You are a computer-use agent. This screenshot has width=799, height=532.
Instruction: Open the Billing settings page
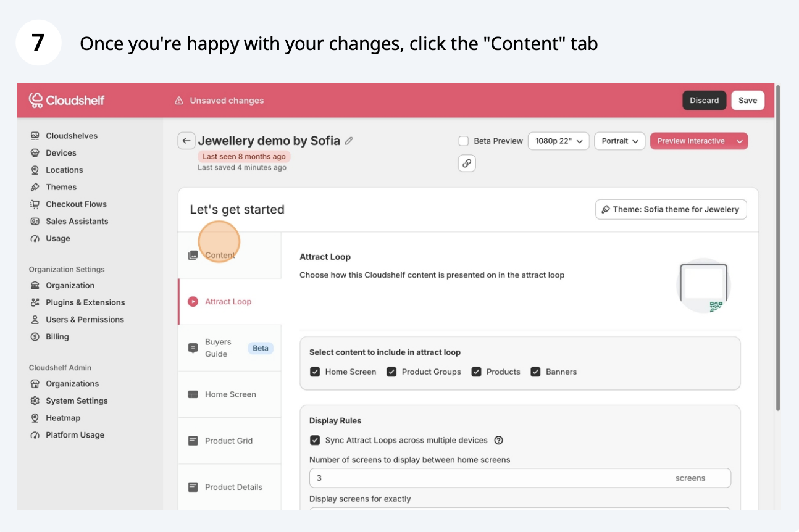(x=57, y=337)
